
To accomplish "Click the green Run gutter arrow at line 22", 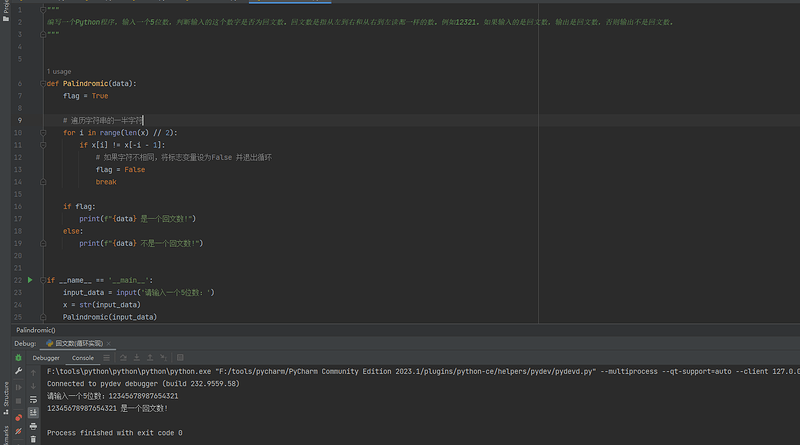I will (30, 280).
